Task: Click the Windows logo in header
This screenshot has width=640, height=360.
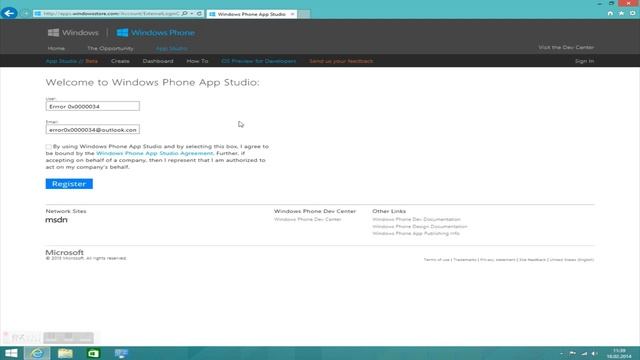Action: (73, 33)
